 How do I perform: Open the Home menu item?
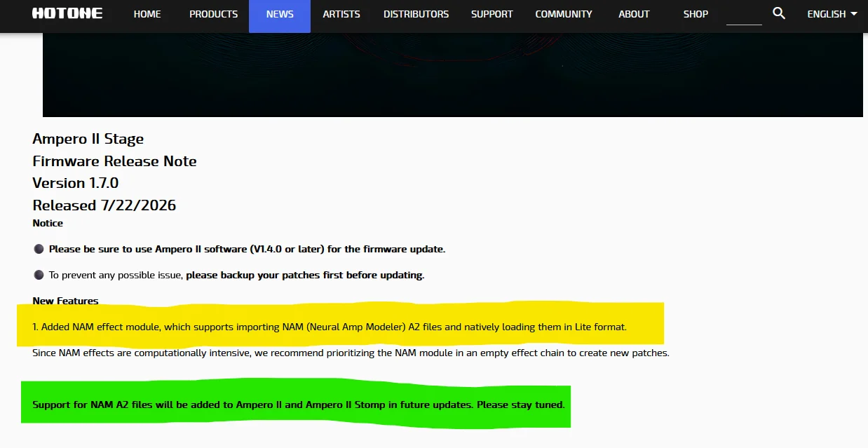[x=147, y=14]
